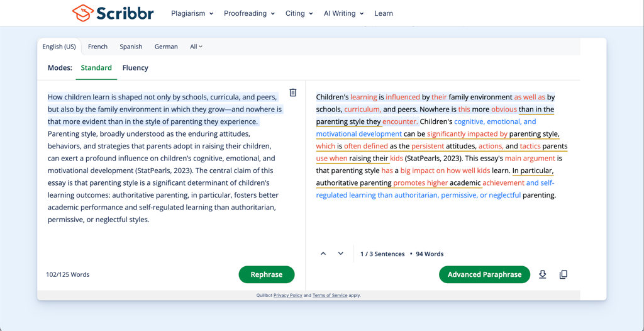The image size is (644, 331).
Task: Click 'promotes higher' in paraphrased text
Action: click(421, 183)
